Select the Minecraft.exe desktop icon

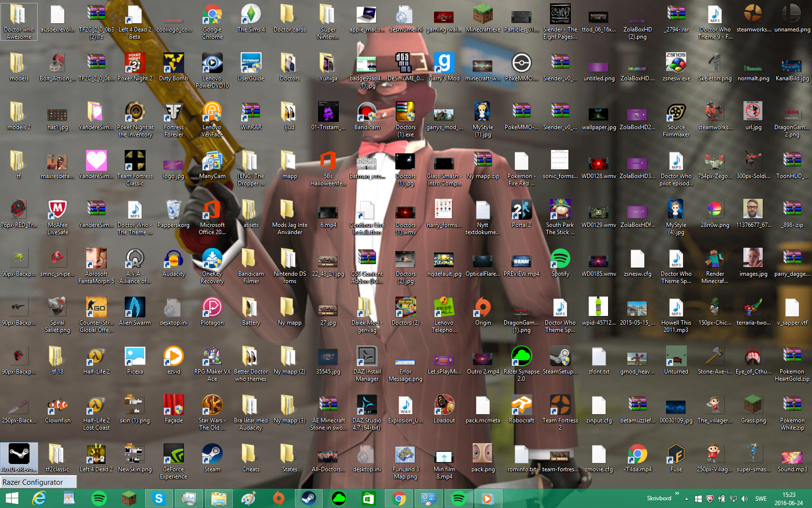coord(483,18)
